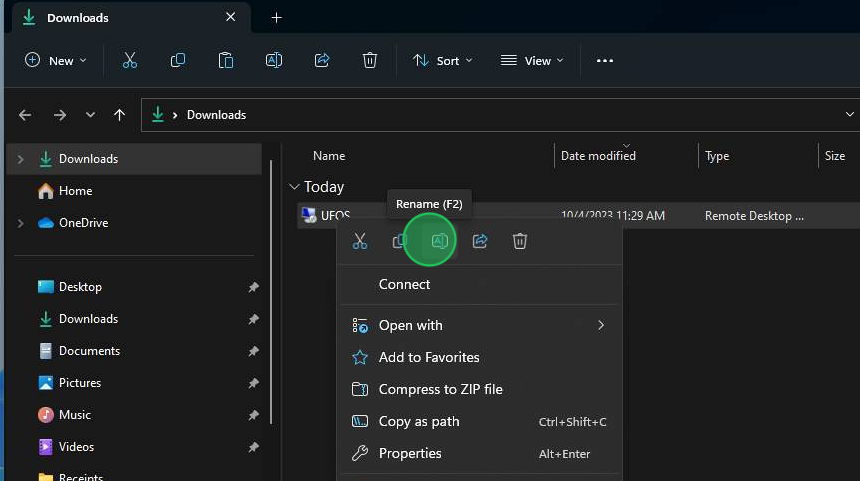The width and height of the screenshot is (860, 481).
Task: Expand the Downloads tree node
Action: (20, 159)
